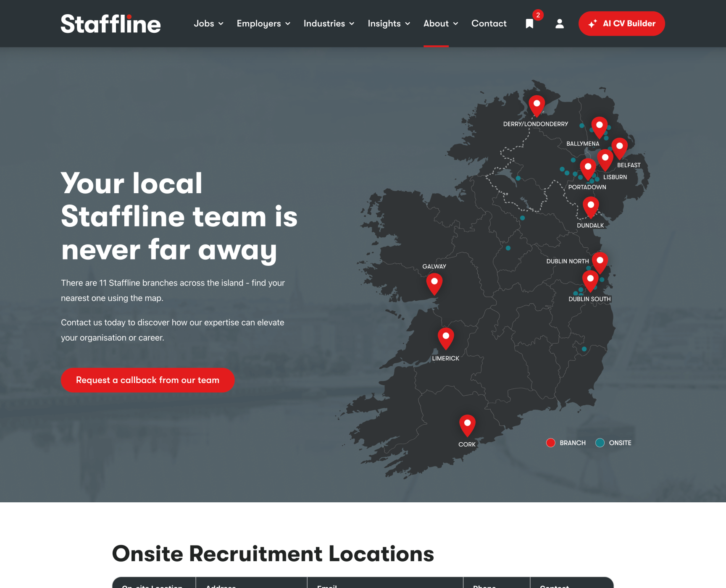The width and height of the screenshot is (726, 588).
Task: Expand the Industries dropdown menu
Action: 329,24
